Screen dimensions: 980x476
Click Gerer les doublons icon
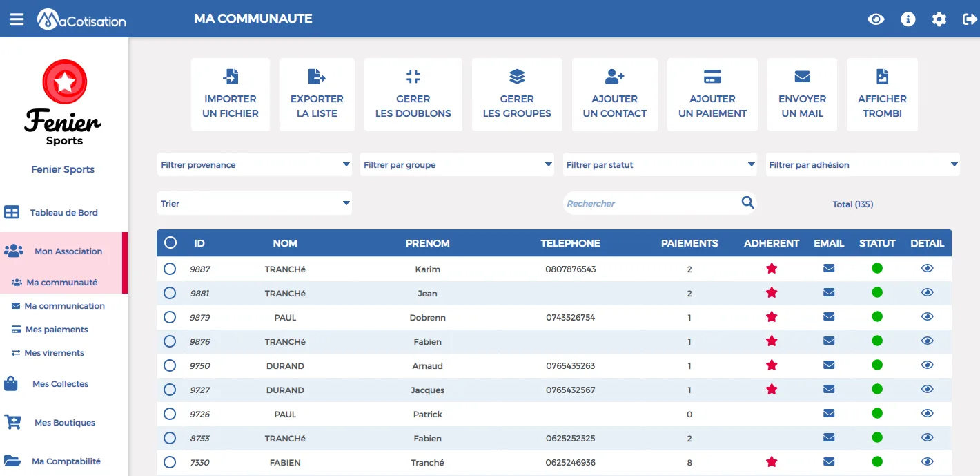click(x=413, y=76)
